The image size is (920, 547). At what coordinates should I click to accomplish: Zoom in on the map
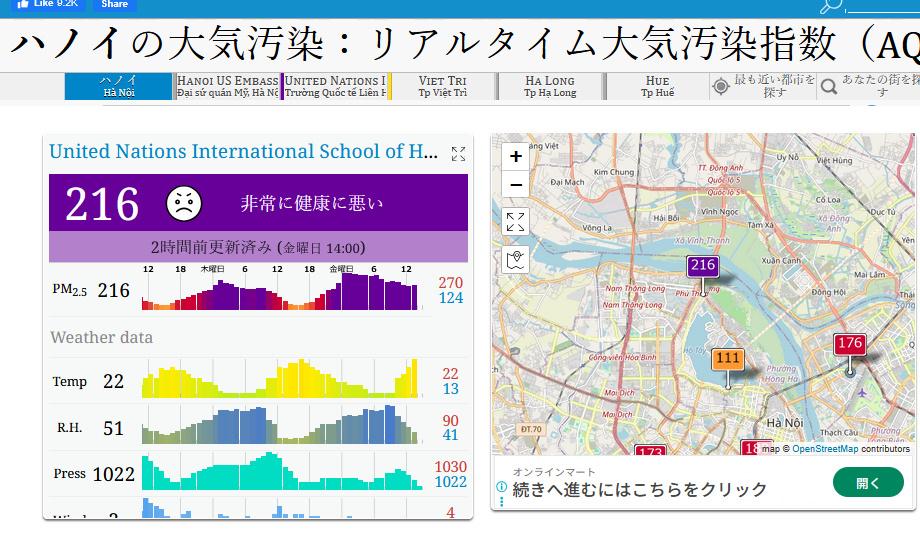(x=516, y=157)
